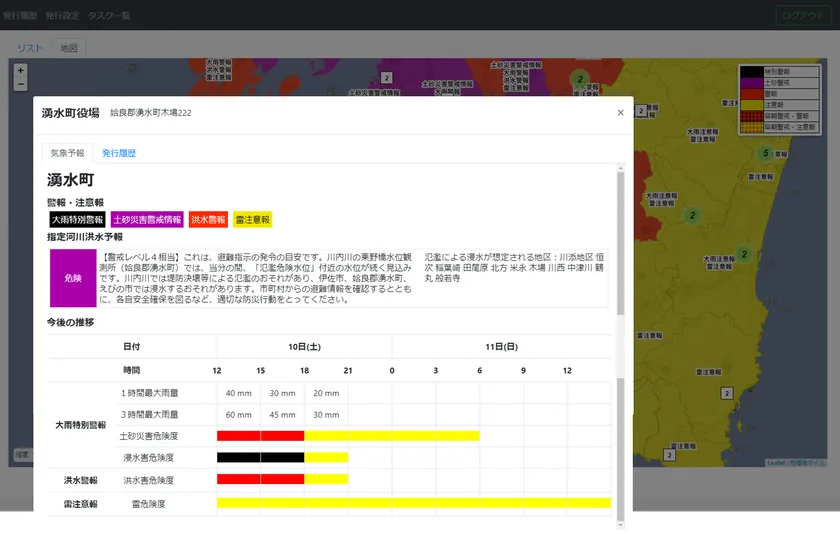Select the 気象予報 tab

pyautogui.click(x=67, y=153)
